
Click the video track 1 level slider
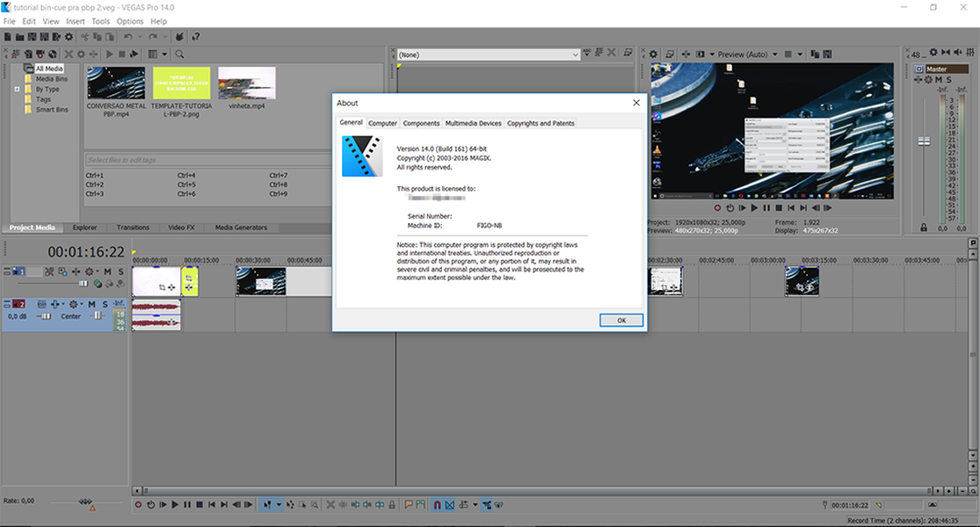[x=83, y=284]
